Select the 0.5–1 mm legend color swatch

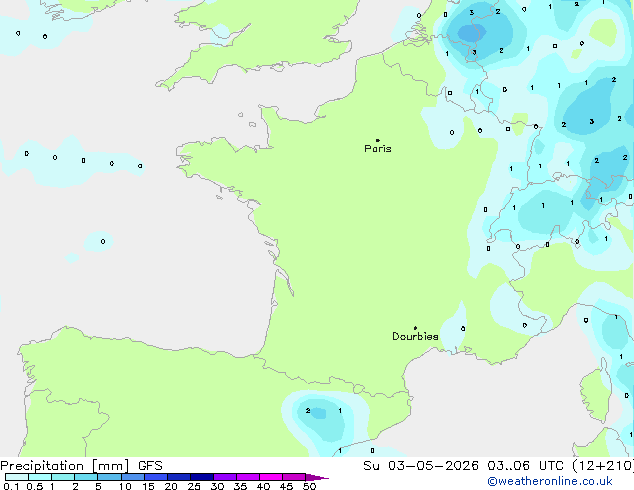[x=40, y=477]
